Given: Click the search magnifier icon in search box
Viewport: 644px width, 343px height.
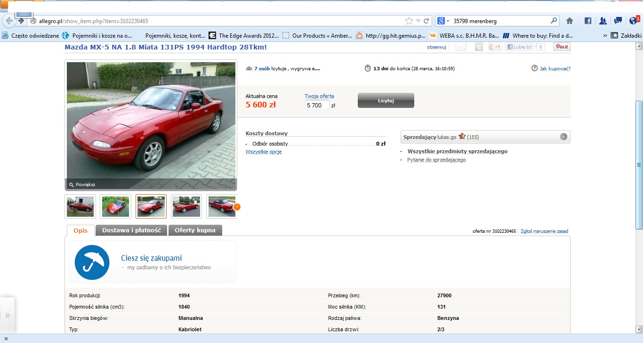Looking at the screenshot, I should (554, 21).
